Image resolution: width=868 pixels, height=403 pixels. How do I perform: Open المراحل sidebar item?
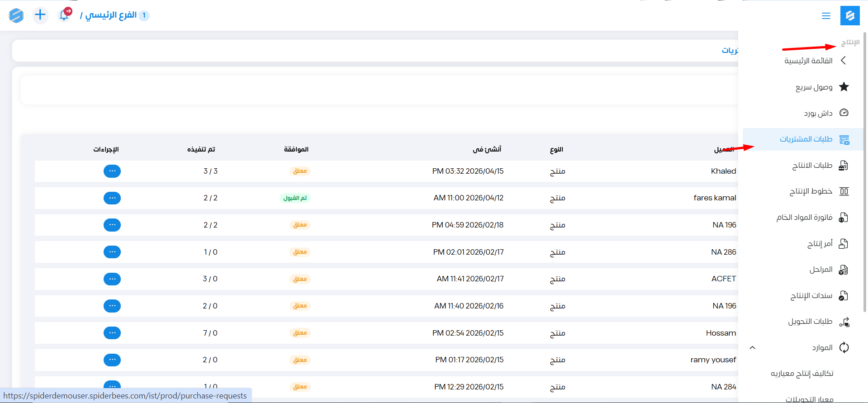tap(821, 270)
